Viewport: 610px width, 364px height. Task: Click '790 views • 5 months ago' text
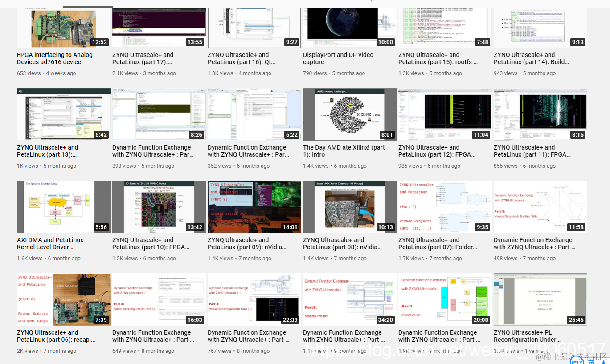[x=334, y=73]
